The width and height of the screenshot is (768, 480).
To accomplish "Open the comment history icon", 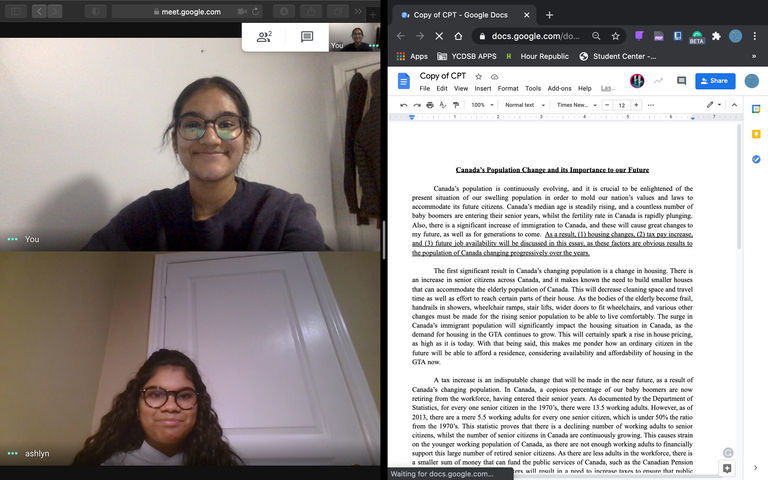I will (x=681, y=81).
